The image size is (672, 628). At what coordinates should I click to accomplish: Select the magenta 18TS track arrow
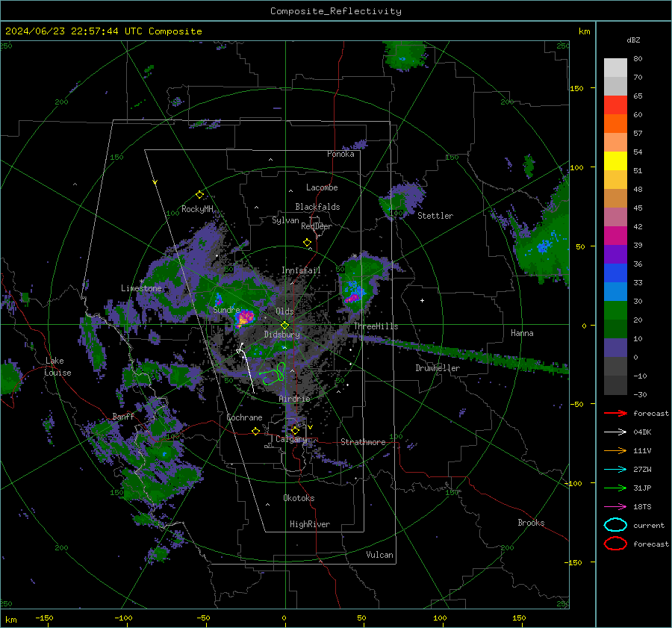pyautogui.click(x=615, y=506)
